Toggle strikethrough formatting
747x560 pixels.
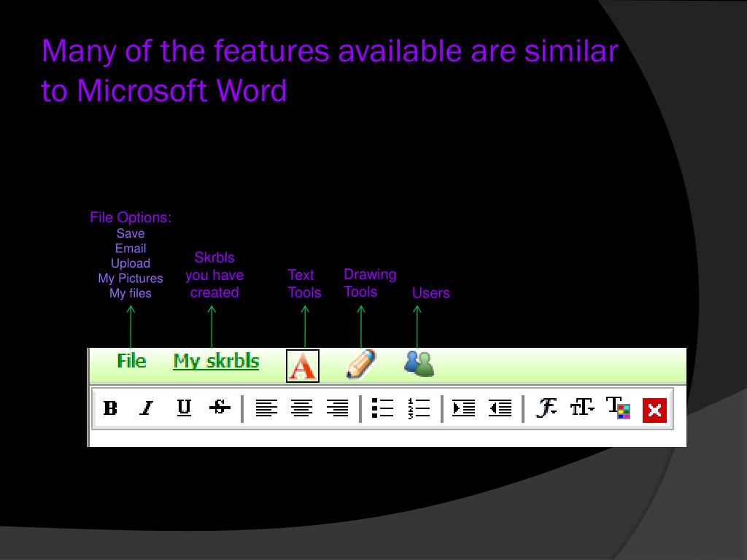pyautogui.click(x=220, y=407)
